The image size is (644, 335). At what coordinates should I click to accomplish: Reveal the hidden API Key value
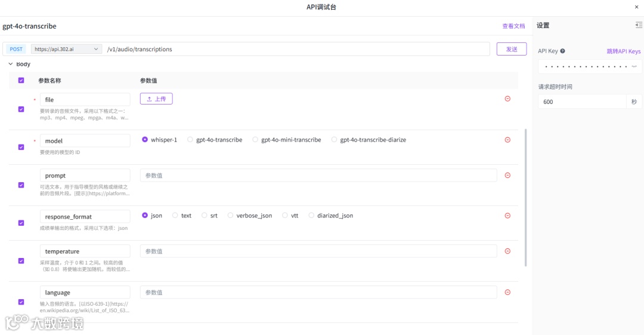click(x=634, y=66)
